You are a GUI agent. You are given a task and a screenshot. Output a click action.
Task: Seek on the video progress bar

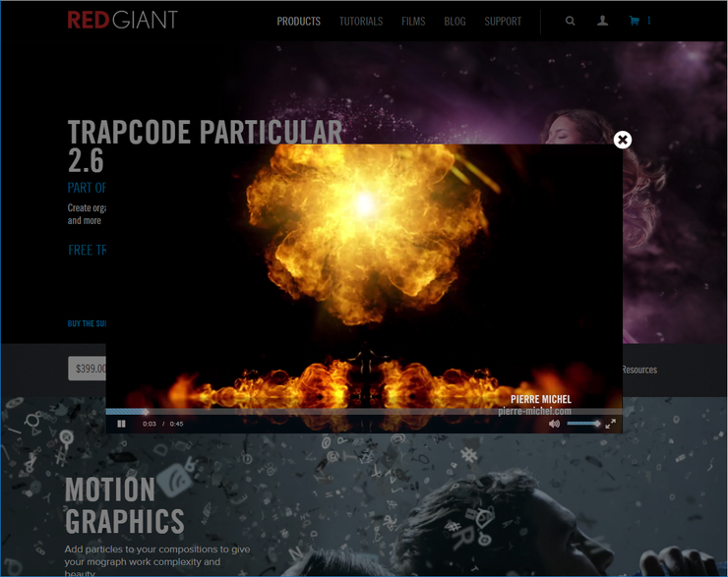pos(364,412)
